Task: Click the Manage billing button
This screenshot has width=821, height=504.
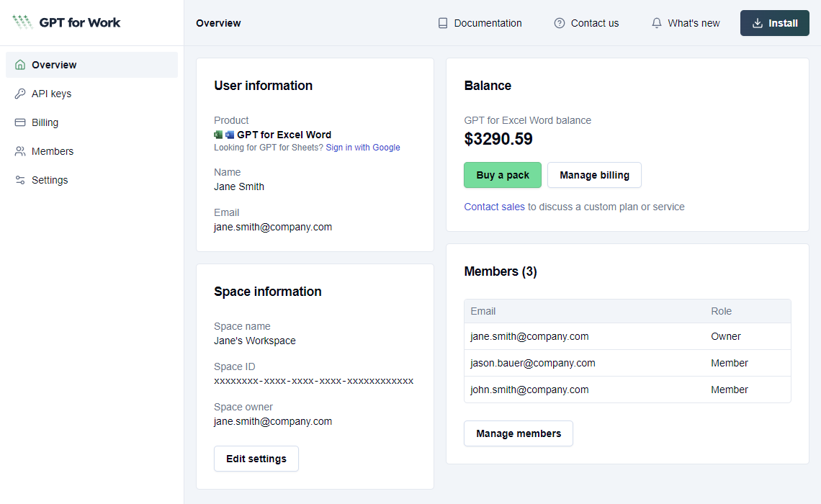Action: coord(594,175)
